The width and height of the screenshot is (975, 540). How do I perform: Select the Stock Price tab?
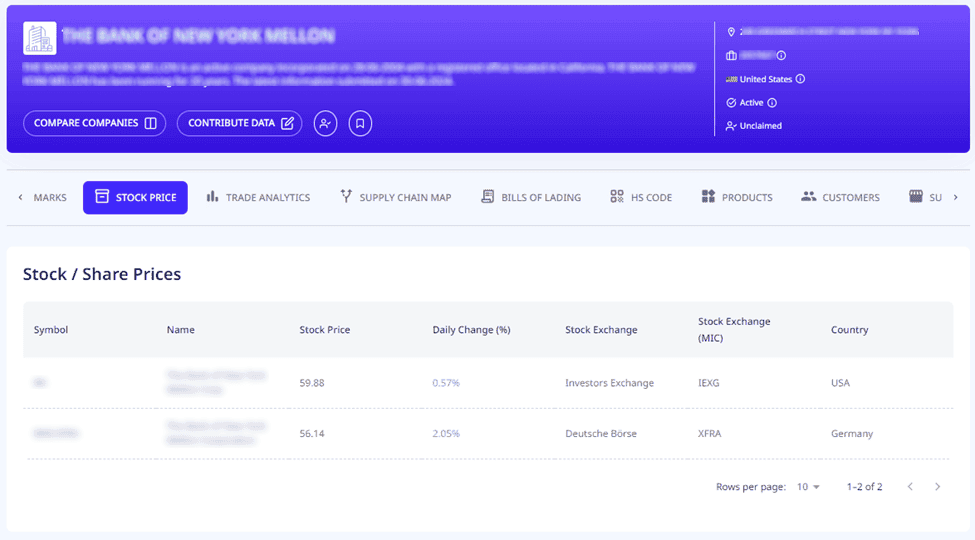click(135, 197)
